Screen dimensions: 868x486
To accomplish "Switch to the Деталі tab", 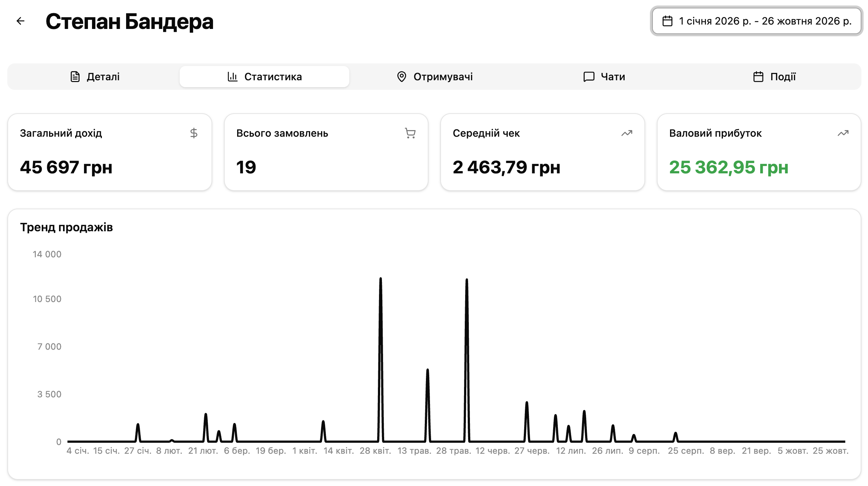I will click(x=95, y=77).
